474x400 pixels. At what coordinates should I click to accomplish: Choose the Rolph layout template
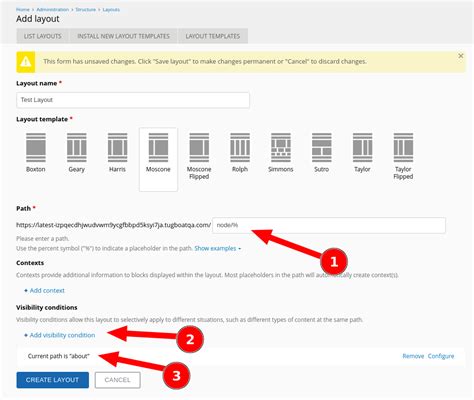240,153
